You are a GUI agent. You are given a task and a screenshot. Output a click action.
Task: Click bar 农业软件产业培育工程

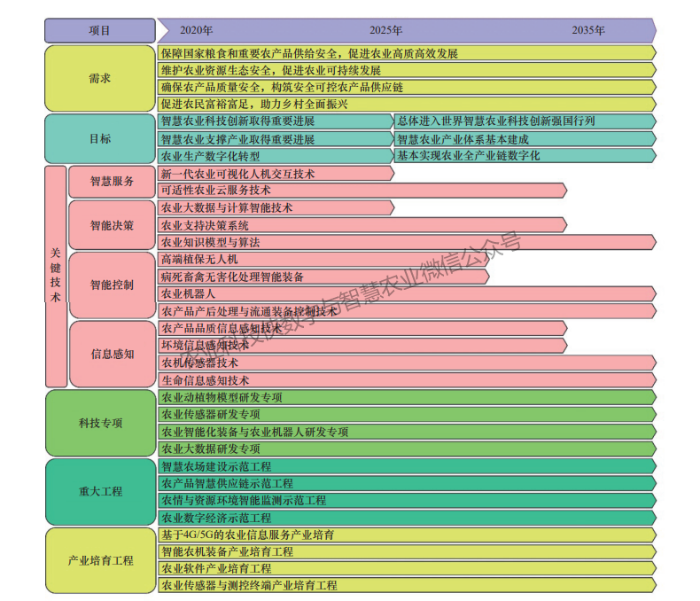pyautogui.click(x=407, y=568)
